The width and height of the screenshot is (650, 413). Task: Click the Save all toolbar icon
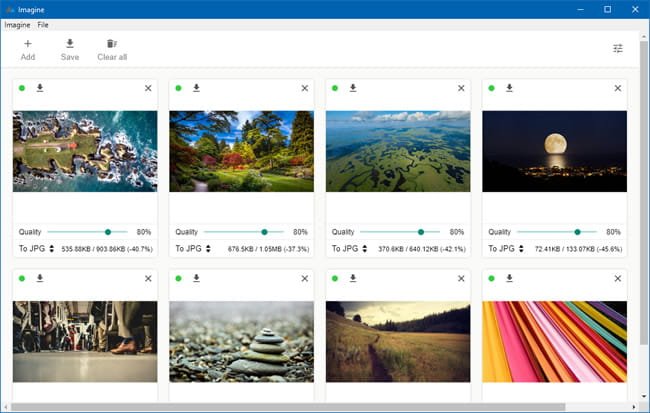70,44
